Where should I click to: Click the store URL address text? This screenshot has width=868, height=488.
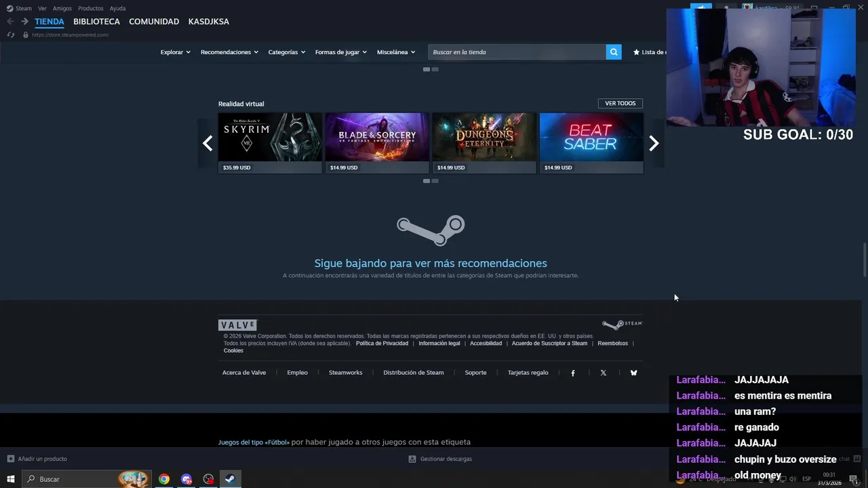(x=71, y=35)
